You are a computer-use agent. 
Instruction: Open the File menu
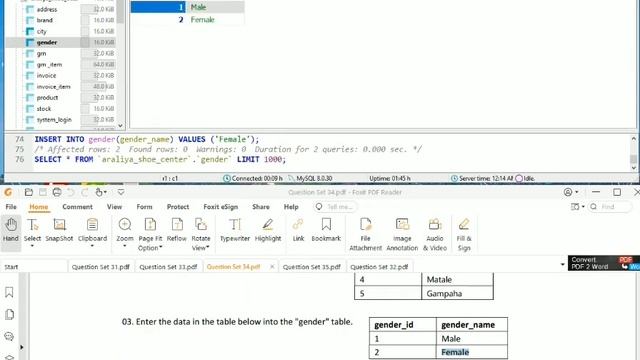point(11,207)
